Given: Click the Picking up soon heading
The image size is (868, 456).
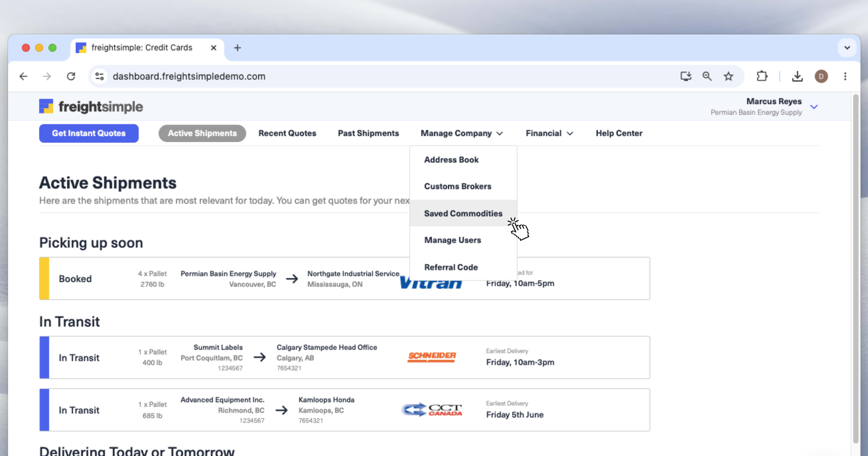Looking at the screenshot, I should 91,243.
